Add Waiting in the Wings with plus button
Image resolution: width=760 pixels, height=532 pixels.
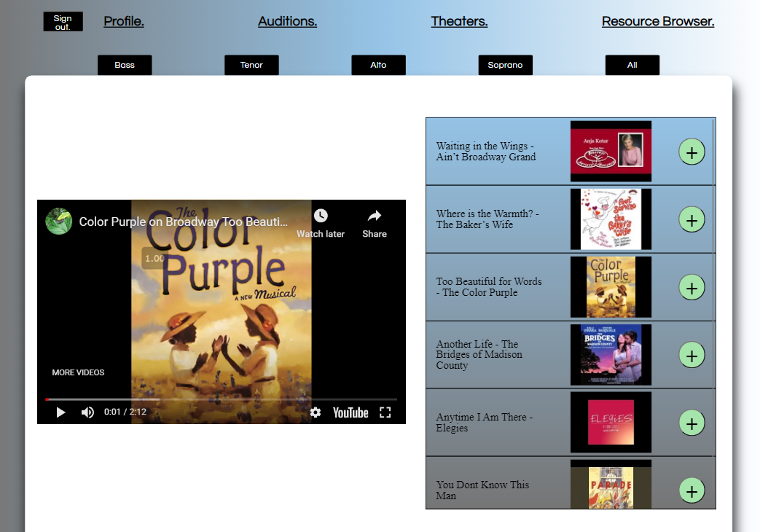692,152
